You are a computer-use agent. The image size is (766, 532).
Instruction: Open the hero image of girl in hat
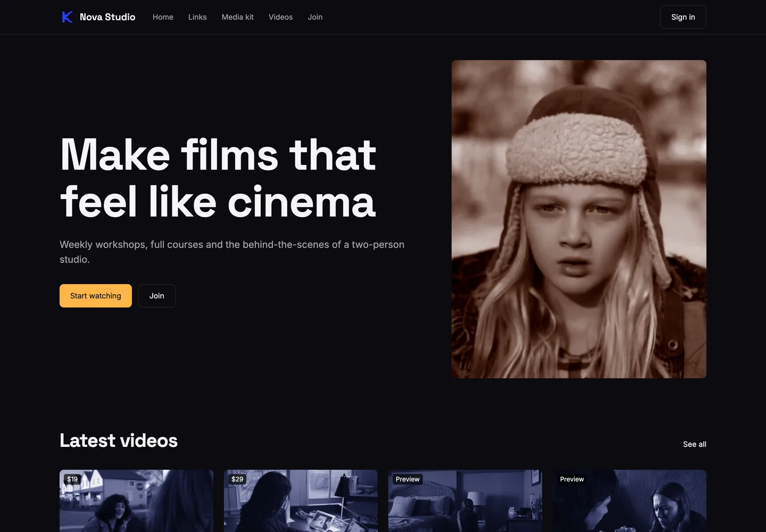click(x=579, y=219)
